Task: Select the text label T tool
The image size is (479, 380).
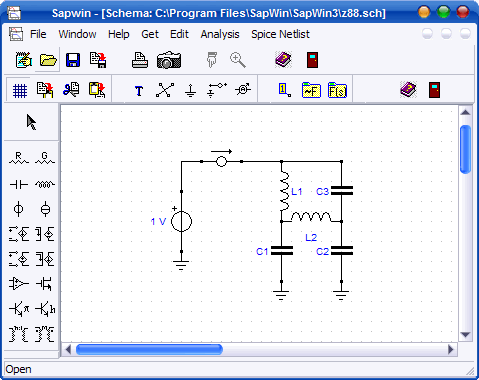Action: coord(139,91)
